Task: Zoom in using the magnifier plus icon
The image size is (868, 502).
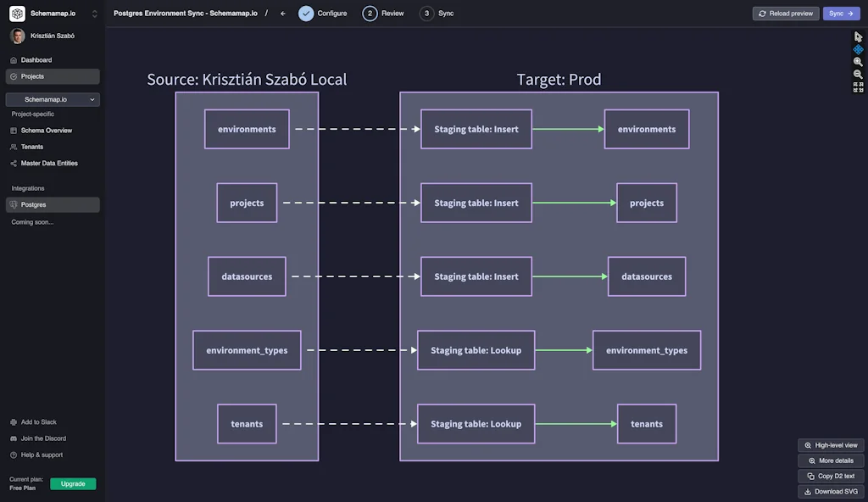Action: click(858, 62)
